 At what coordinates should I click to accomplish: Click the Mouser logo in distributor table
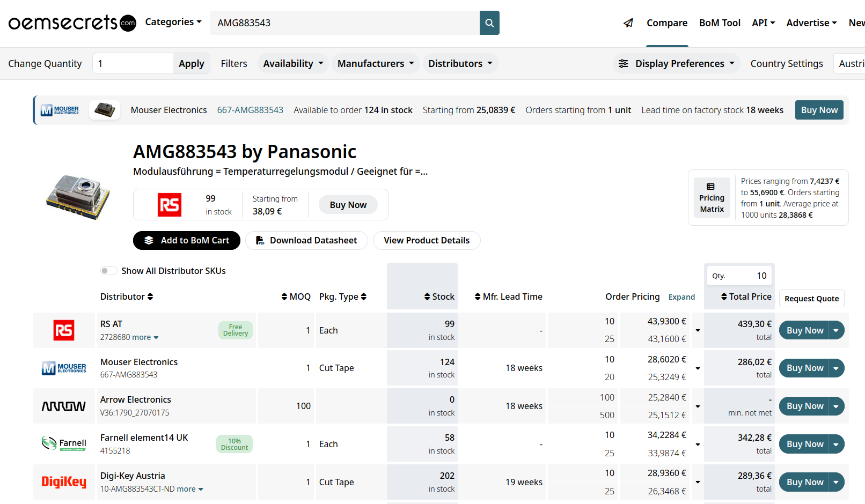[64, 368]
